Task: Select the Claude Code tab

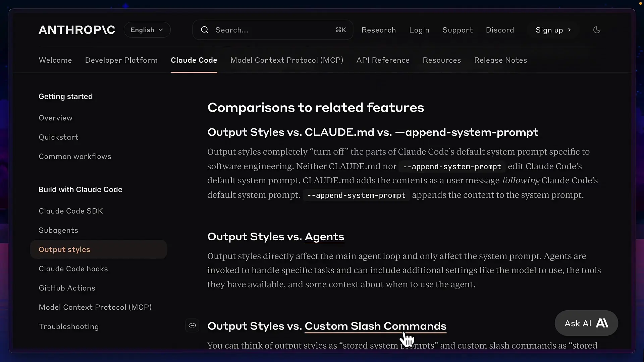Action: (194, 60)
